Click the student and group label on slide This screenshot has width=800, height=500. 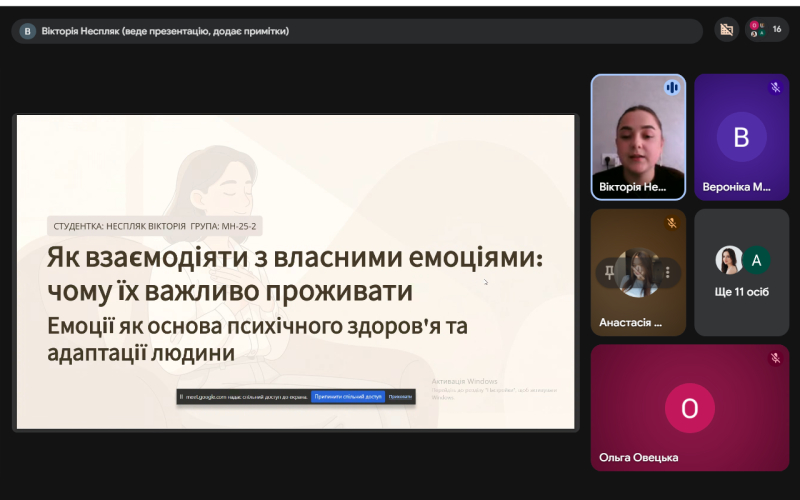(x=155, y=226)
